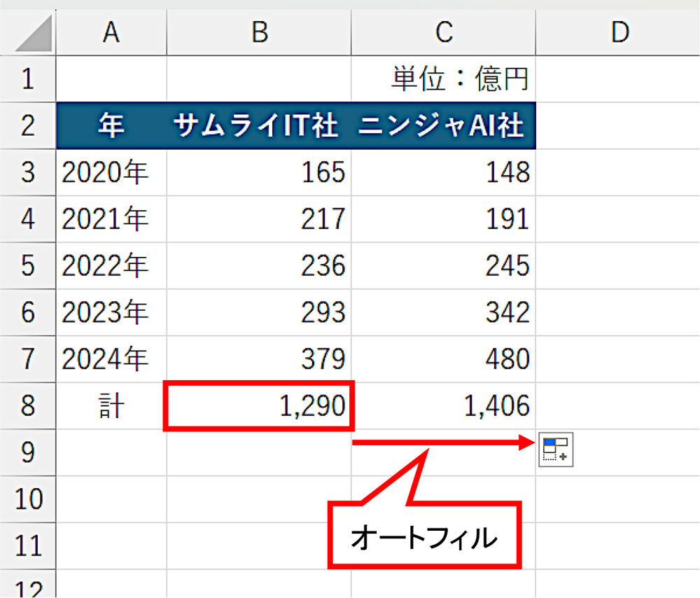Click the ニンジャAI社 header cell
The height and width of the screenshot is (598, 700).
tap(443, 125)
